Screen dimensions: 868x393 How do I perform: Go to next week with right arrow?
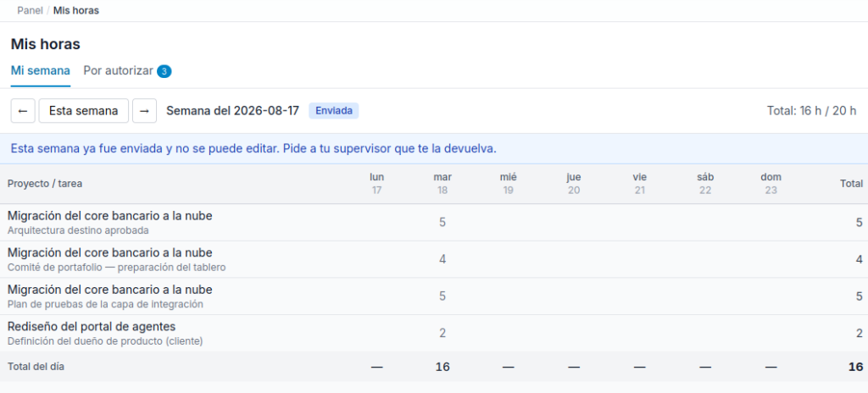pyautogui.click(x=144, y=111)
